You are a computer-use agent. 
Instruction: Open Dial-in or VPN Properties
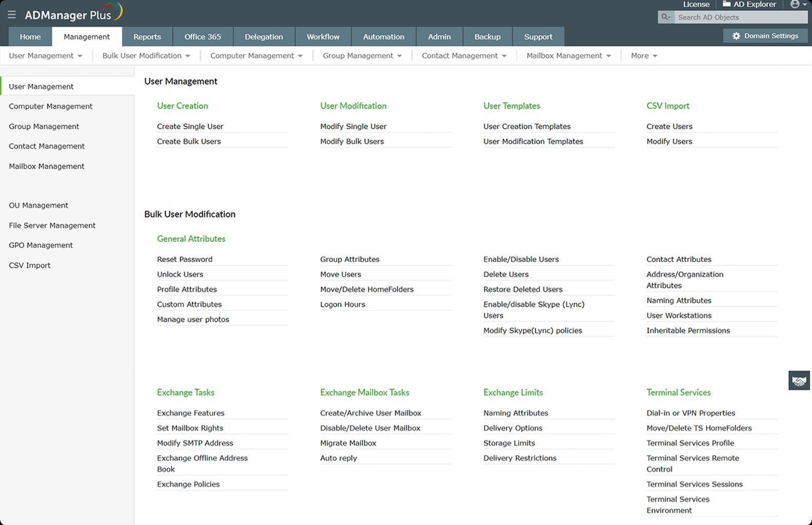(691, 413)
